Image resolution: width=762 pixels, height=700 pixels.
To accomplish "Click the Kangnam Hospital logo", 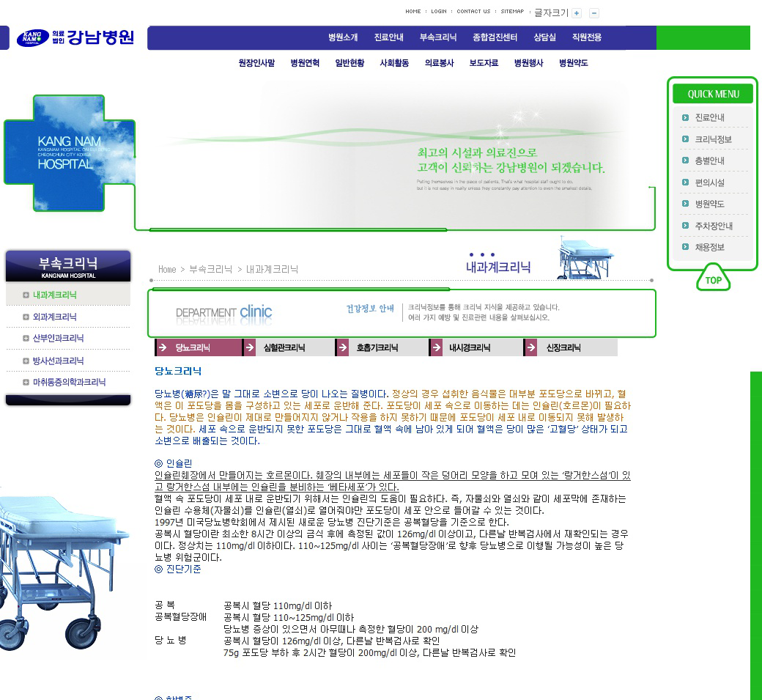I will point(75,37).
